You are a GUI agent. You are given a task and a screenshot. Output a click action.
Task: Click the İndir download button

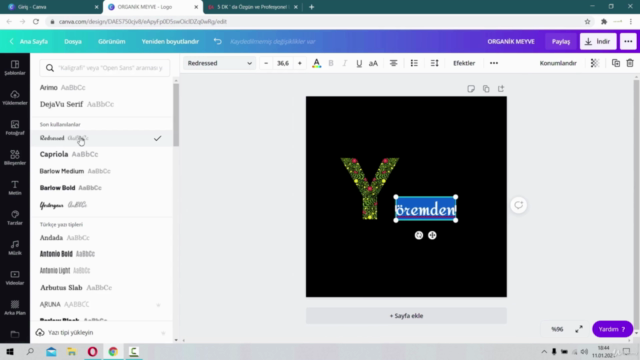pyautogui.click(x=598, y=41)
